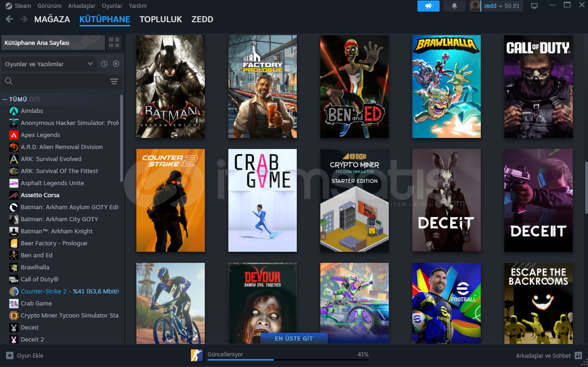
Task: Go forward with the right arrow
Action: click(24, 19)
